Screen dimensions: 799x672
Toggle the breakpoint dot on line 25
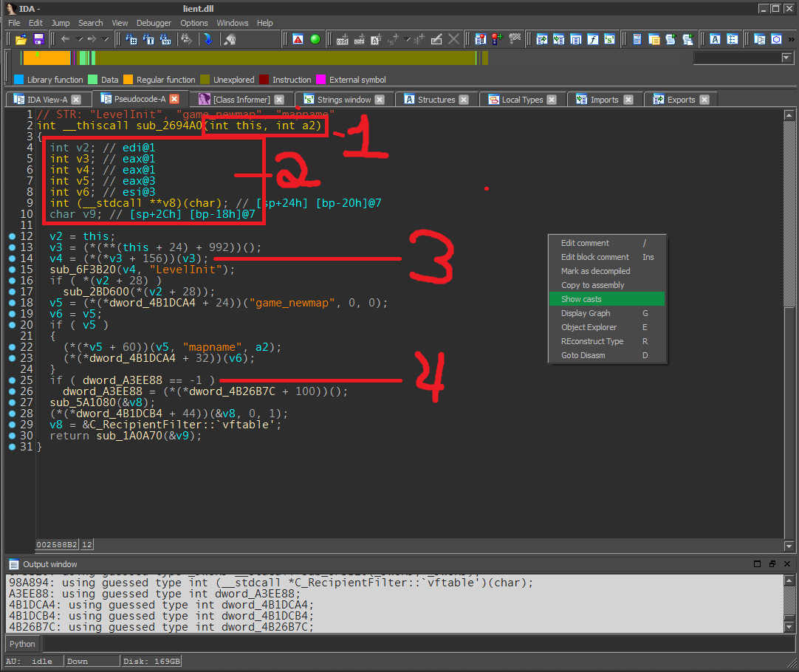point(13,380)
